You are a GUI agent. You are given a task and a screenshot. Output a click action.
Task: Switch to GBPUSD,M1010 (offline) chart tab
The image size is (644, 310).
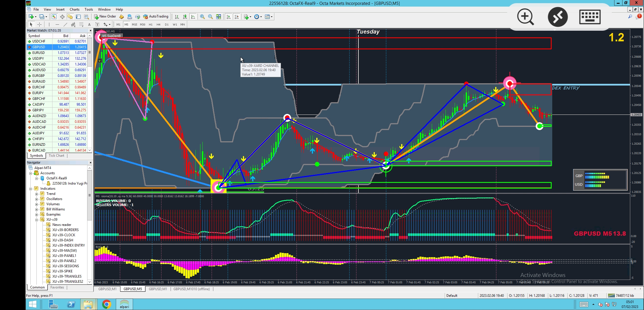coord(192,289)
